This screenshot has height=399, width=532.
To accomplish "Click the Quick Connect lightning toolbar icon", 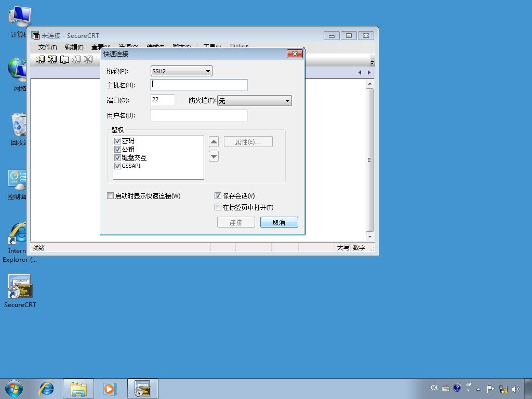I will tap(52, 59).
